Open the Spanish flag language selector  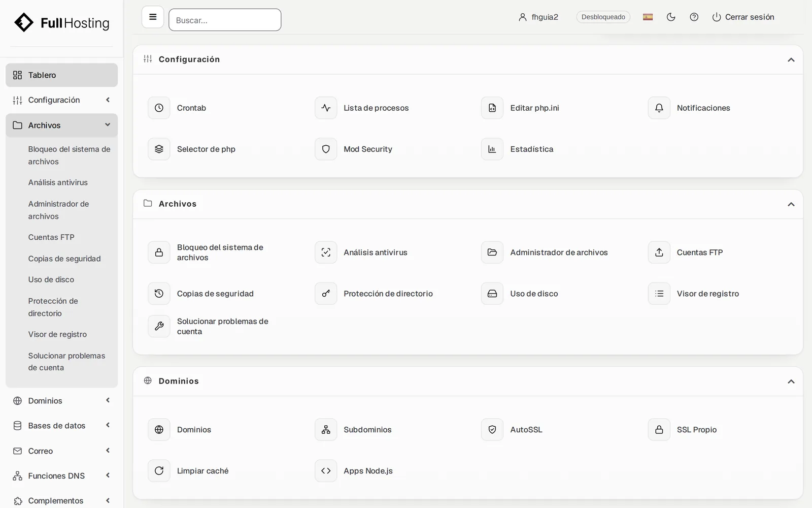(x=648, y=17)
